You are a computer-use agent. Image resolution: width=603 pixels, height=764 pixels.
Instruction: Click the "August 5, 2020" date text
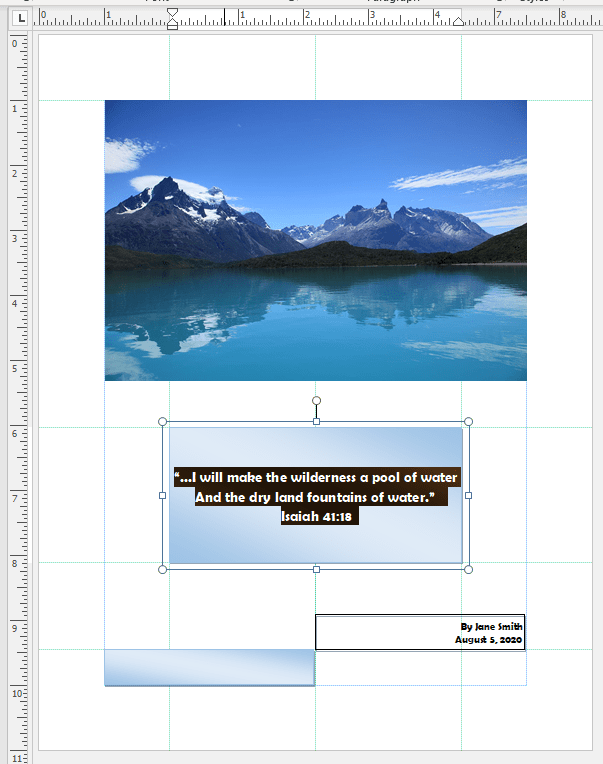pos(488,639)
